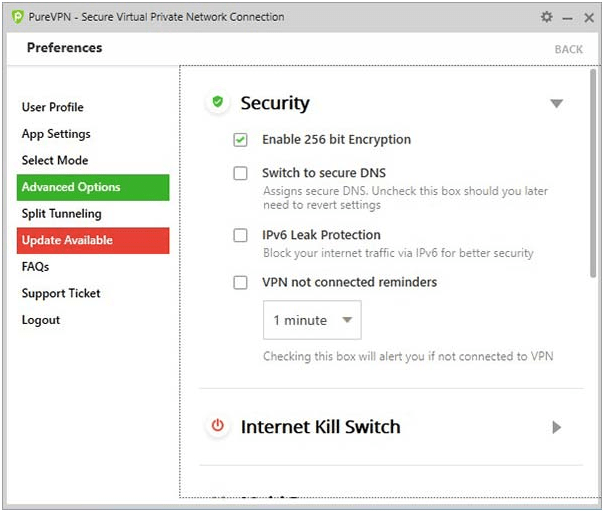Expand the Internet Kill Switch section
Viewport: 604px width, 512px height.
(x=556, y=427)
